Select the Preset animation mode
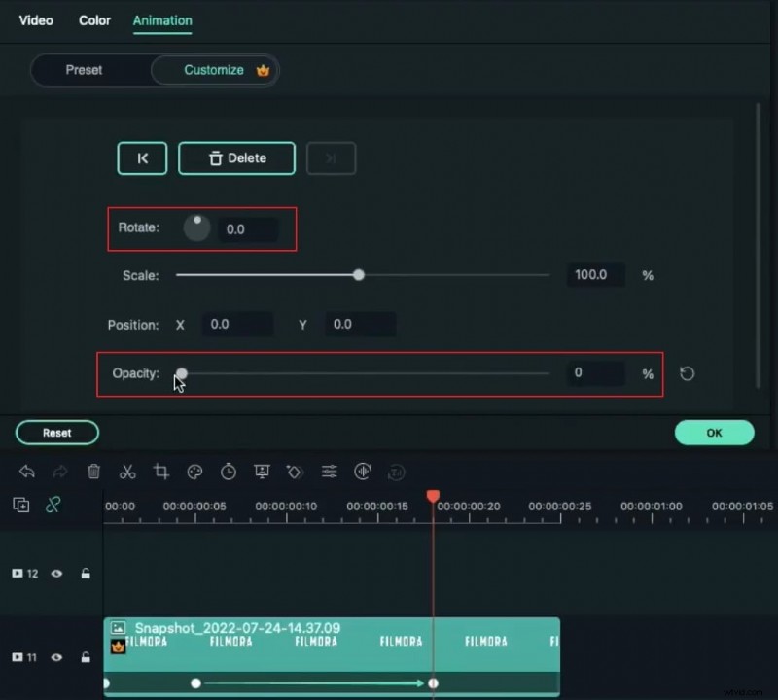The width and height of the screenshot is (778, 700). (x=85, y=70)
